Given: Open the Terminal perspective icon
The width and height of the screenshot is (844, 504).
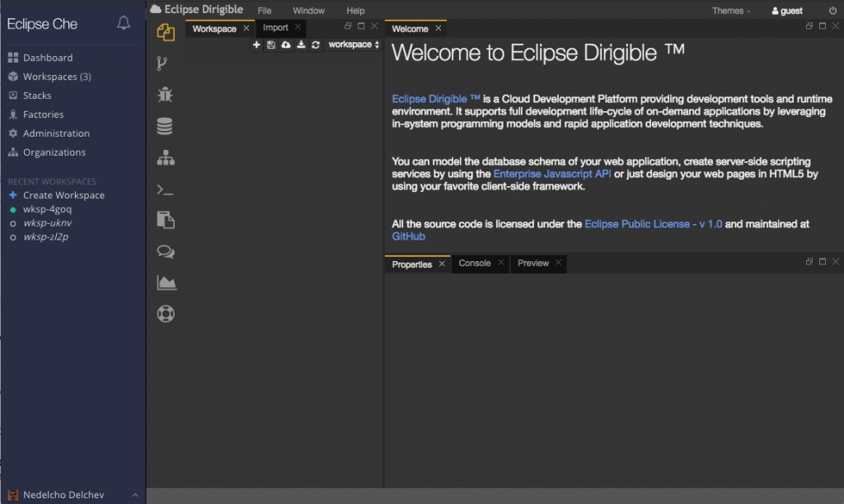Looking at the screenshot, I should tap(165, 189).
